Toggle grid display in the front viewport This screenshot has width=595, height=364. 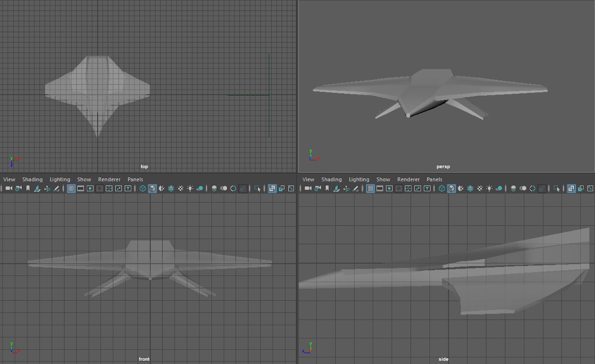70,188
